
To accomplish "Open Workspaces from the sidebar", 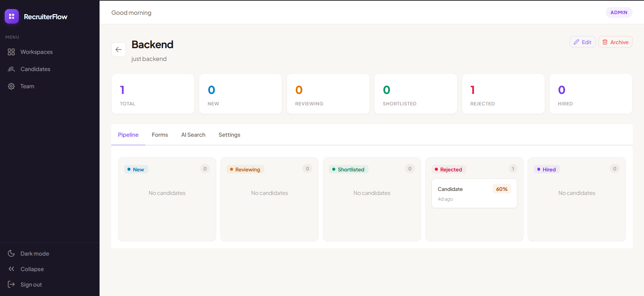I will point(36,52).
